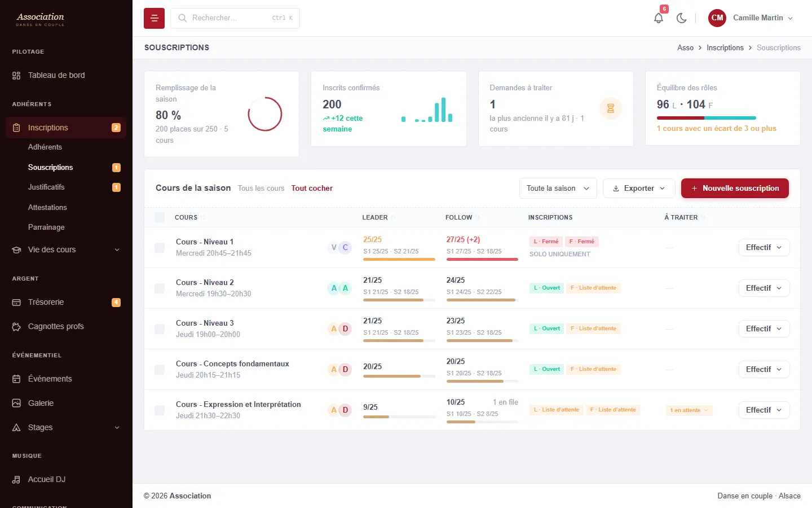
Task: Click Cagnottes profs piggy bank icon
Action: 16,327
